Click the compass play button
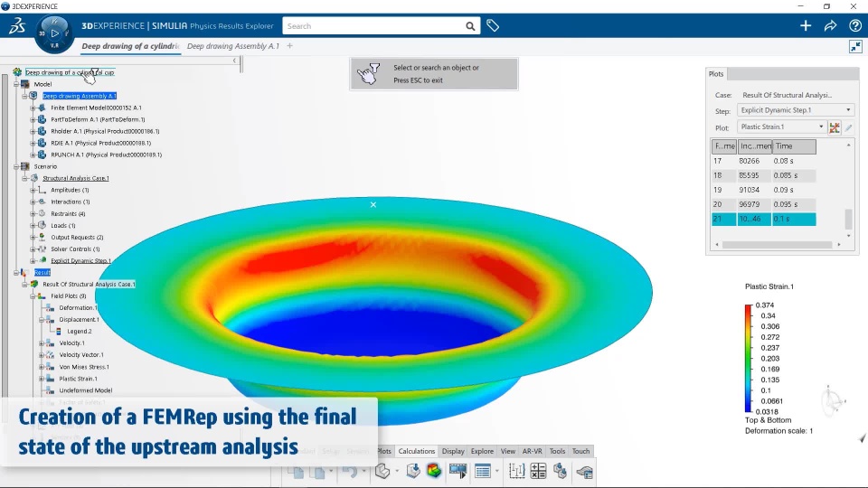 point(54,33)
